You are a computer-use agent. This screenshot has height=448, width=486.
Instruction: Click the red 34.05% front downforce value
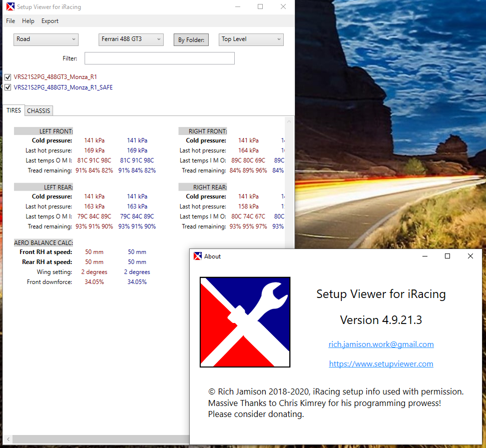click(94, 282)
